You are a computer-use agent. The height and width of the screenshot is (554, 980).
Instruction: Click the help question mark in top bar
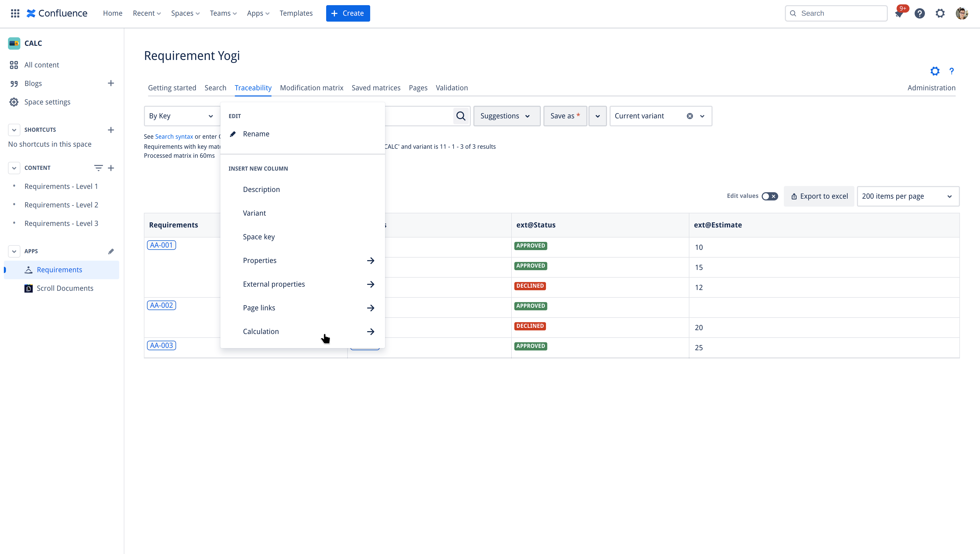click(920, 14)
